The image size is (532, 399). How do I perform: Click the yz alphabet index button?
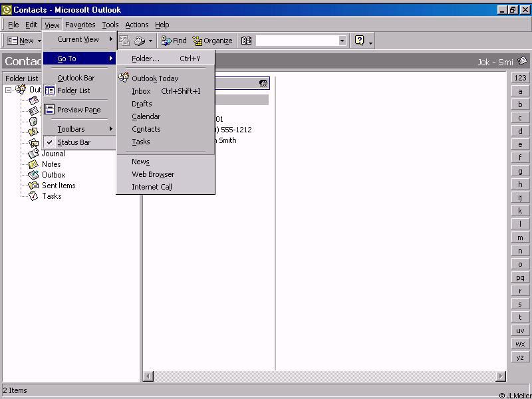(x=520, y=357)
